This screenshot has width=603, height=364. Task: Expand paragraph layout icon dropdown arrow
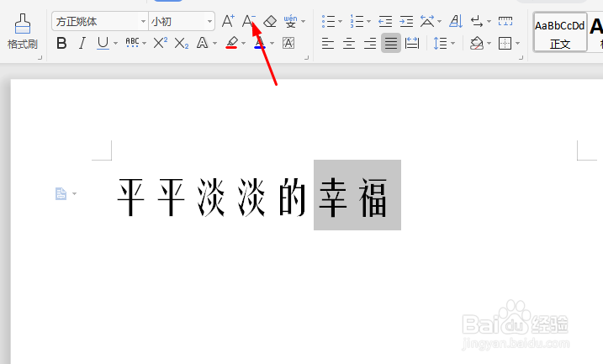pyautogui.click(x=74, y=193)
